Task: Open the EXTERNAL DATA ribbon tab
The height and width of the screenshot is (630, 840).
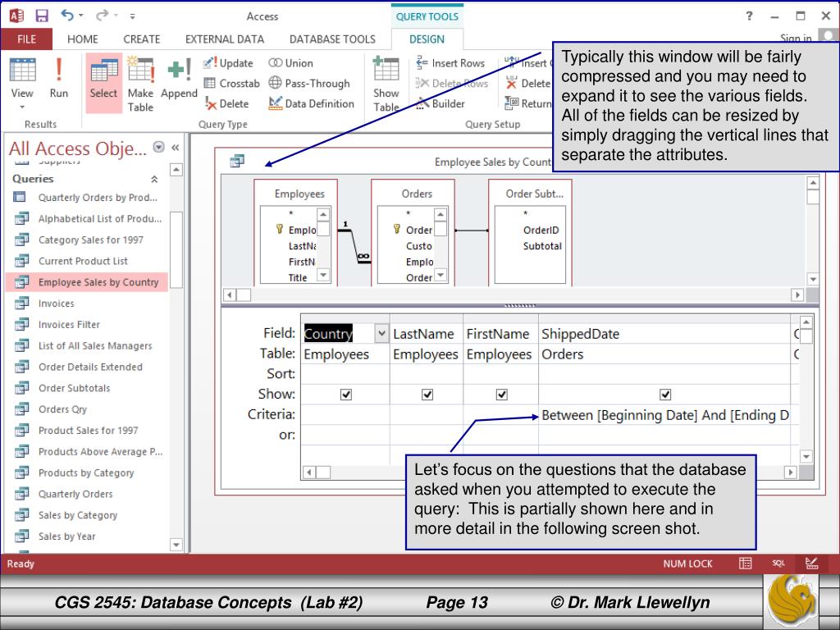Action: (225, 39)
